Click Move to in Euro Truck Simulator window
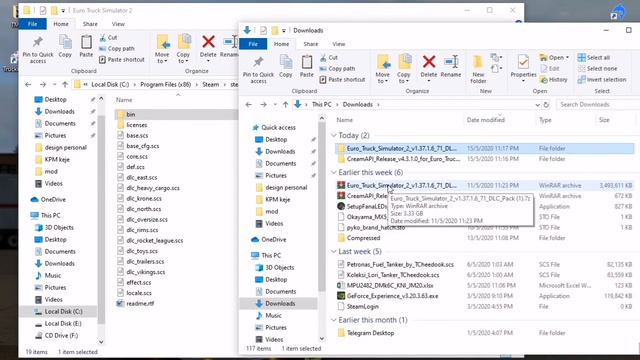Screen dimensions: 640x360 [x=162, y=49]
